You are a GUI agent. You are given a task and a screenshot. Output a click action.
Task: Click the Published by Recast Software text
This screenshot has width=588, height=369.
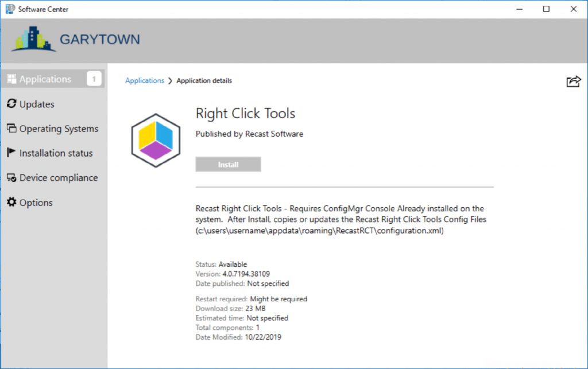coord(249,134)
